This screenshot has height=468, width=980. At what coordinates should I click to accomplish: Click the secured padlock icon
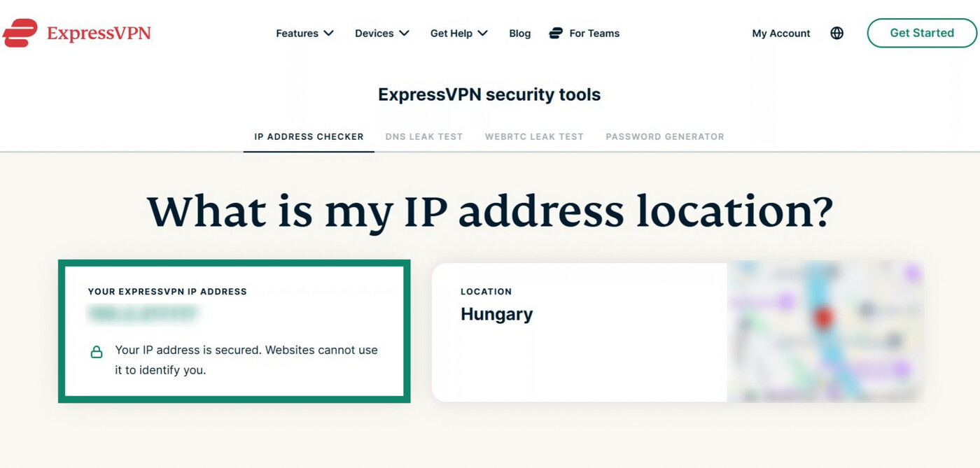97,352
